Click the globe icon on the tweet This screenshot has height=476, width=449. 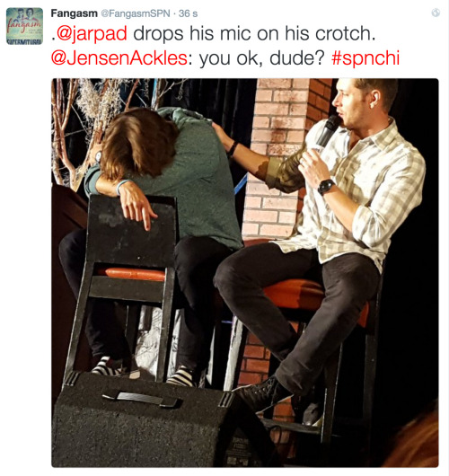pos(436,13)
